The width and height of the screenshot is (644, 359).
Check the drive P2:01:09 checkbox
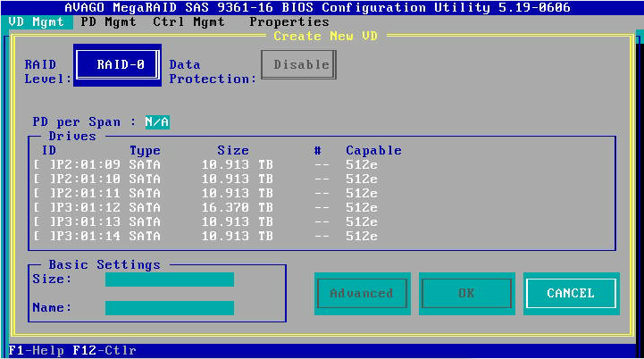tap(43, 164)
